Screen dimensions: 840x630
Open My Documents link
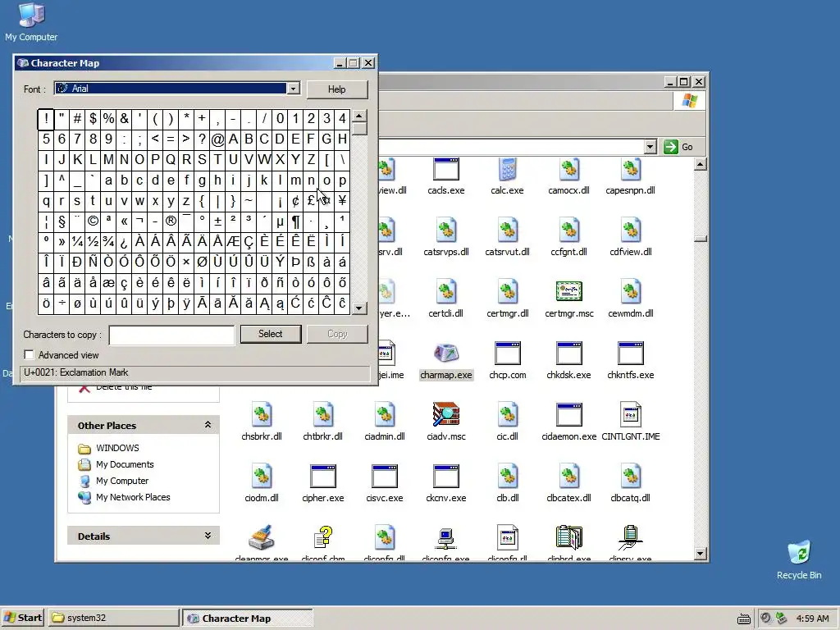(x=125, y=464)
